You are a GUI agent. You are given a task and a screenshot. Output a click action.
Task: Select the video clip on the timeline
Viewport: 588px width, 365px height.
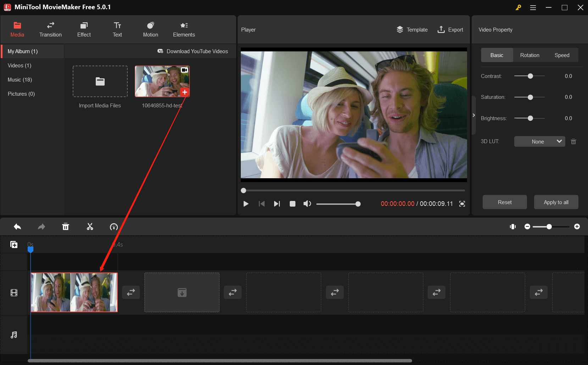click(74, 292)
